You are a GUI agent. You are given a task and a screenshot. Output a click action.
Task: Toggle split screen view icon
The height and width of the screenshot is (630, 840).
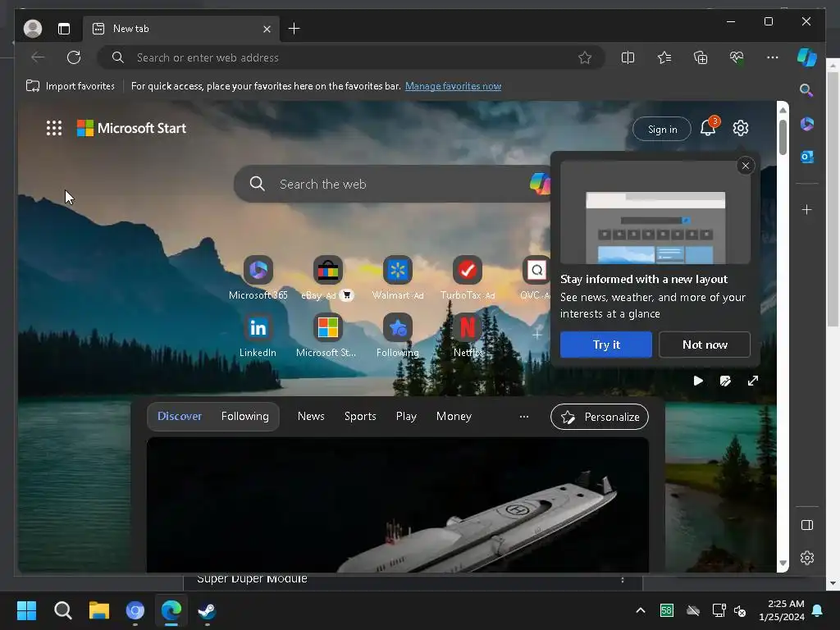pyautogui.click(x=628, y=57)
